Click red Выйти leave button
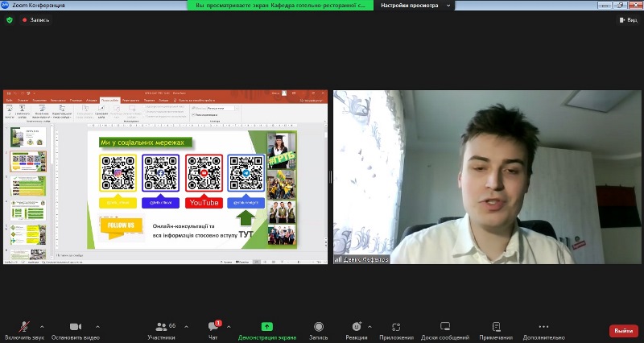Screen dimensions: 644x343 tap(623, 331)
